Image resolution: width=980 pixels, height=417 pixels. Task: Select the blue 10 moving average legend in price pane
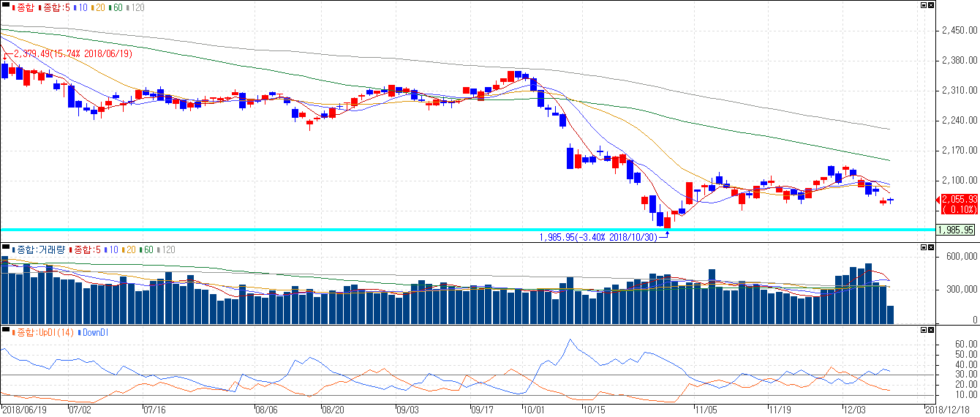click(80, 7)
